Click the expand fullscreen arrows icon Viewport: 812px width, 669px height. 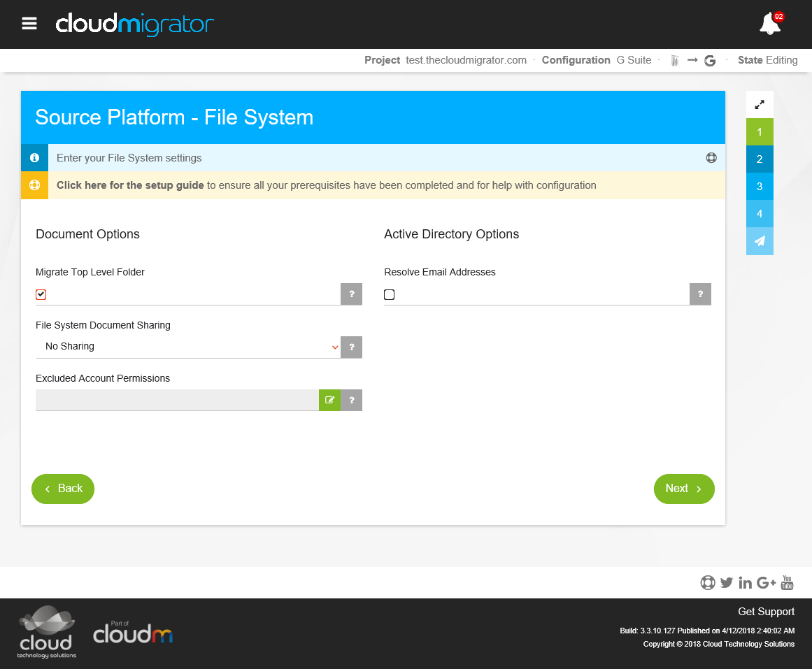[760, 105]
